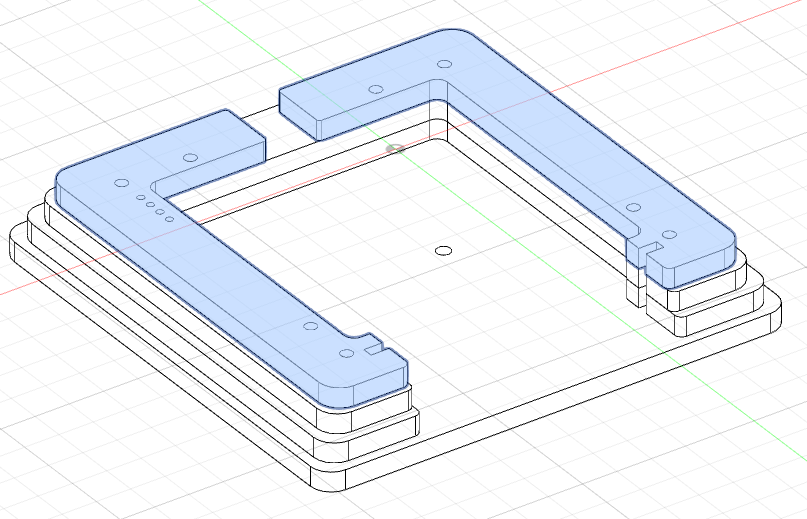Select the hole on left bracket's short arm
Screen dimensions: 807x519
click(x=190, y=157)
